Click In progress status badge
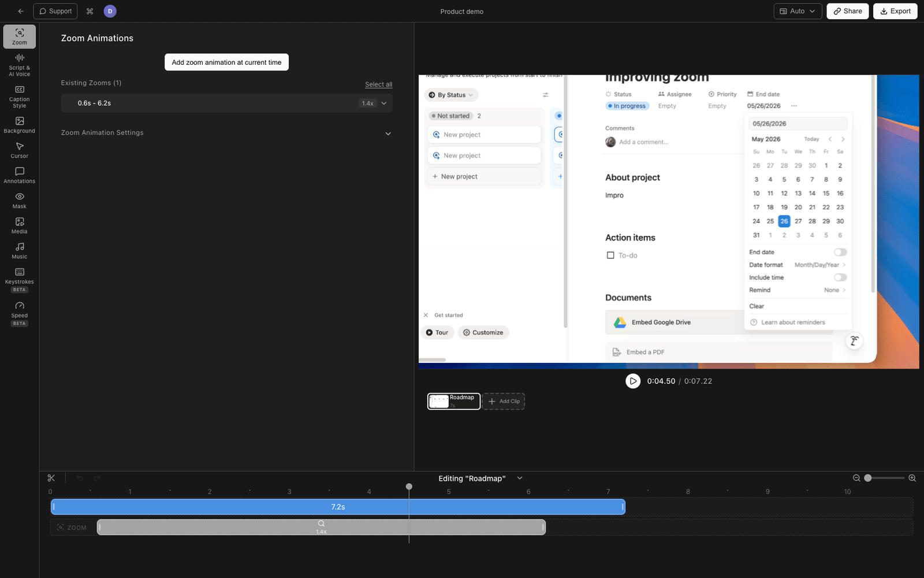924x578 pixels. pos(627,106)
